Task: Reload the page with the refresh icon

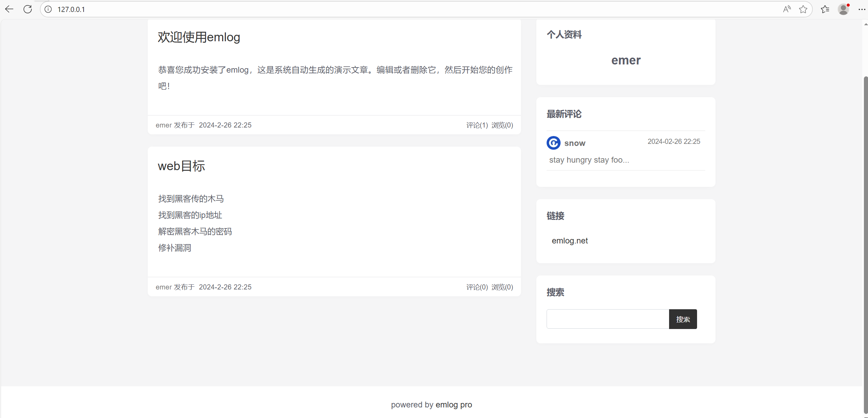Action: [x=28, y=9]
